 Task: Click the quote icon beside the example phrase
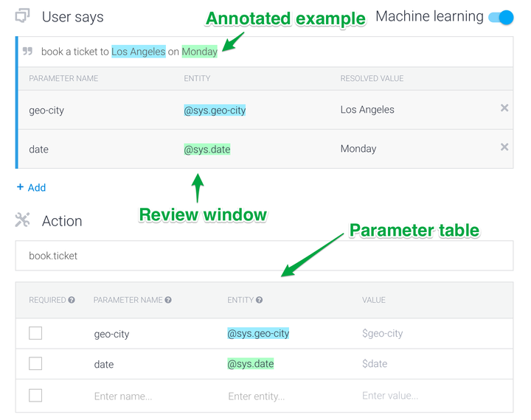[x=28, y=52]
